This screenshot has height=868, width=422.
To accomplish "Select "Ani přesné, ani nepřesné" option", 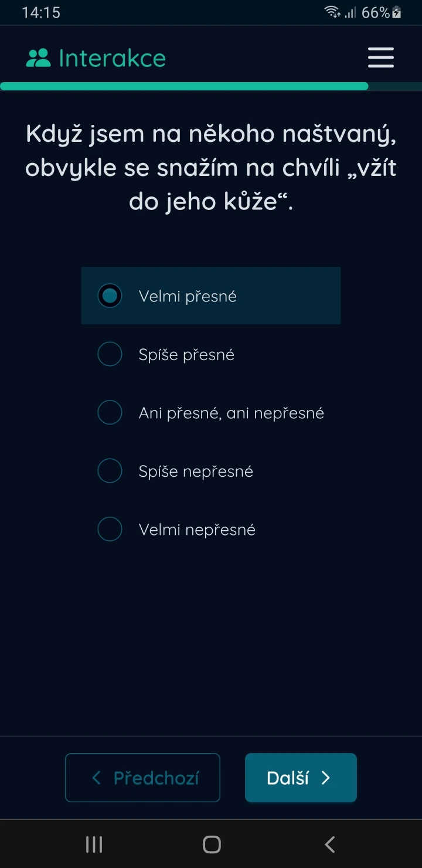I will [110, 412].
